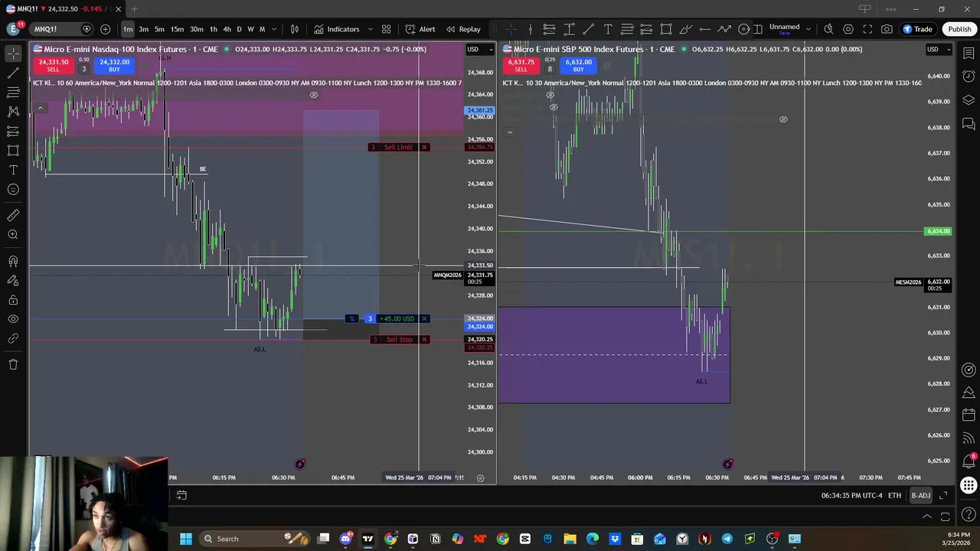This screenshot has height=551, width=980.
Task: Click the 24,332.00 BUY button on Nasdaq chart
Action: coord(114,66)
